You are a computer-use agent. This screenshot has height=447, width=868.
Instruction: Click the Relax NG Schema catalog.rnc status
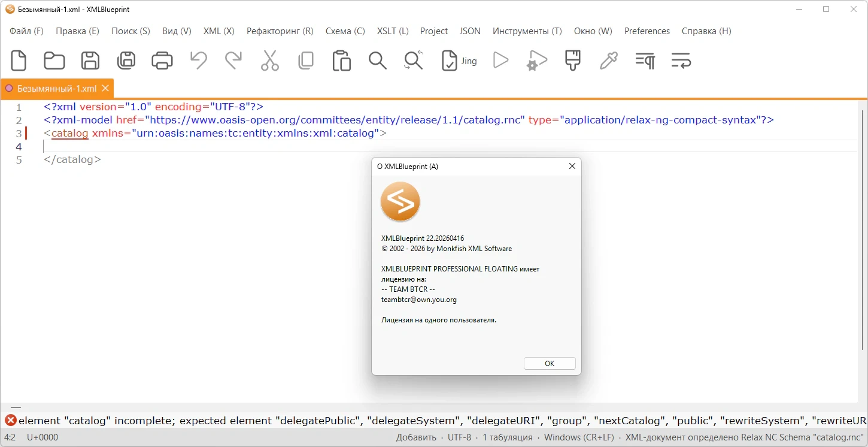click(x=745, y=437)
